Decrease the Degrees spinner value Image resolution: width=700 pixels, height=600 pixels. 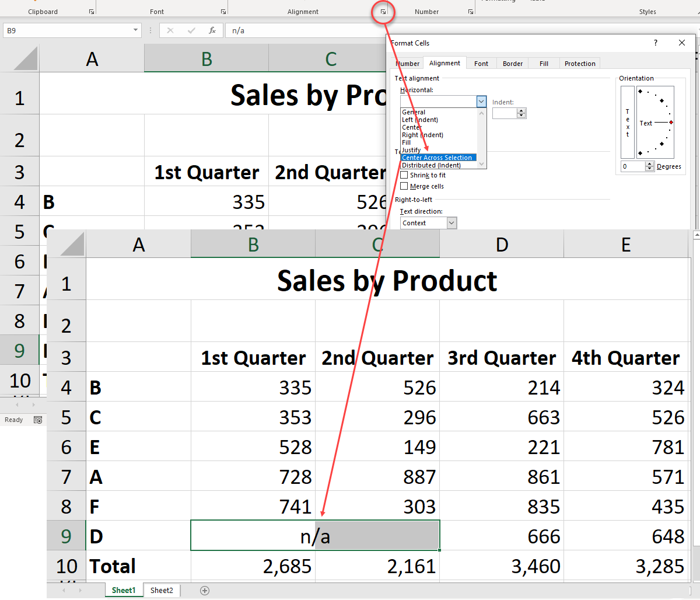click(650, 169)
